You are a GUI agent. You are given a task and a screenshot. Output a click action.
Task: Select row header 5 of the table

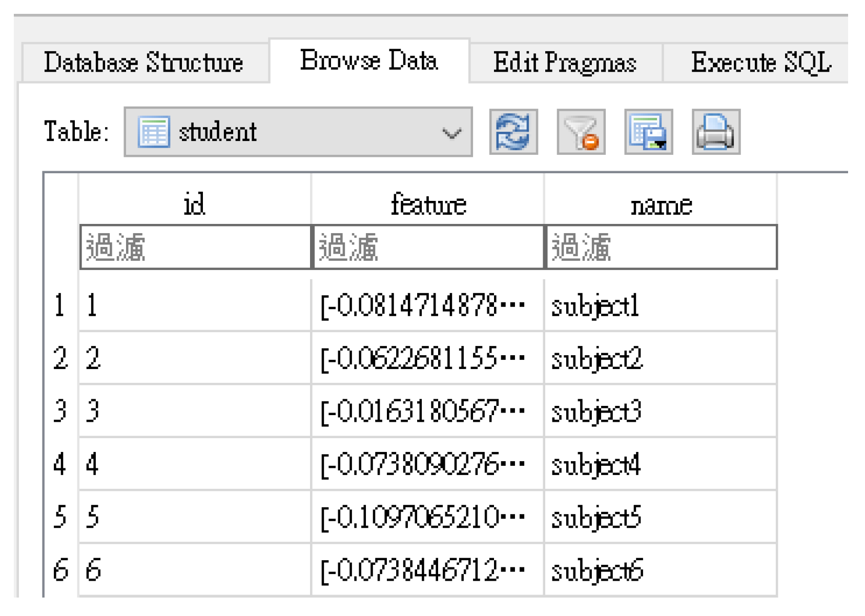tap(60, 517)
